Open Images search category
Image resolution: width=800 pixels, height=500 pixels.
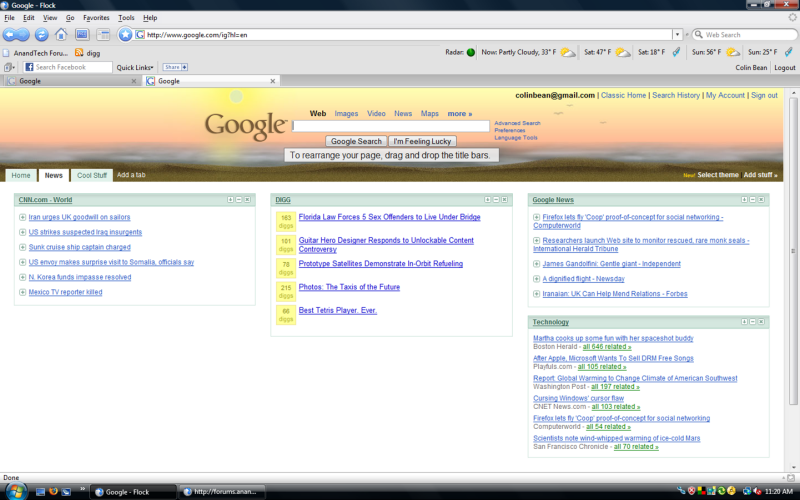click(346, 113)
